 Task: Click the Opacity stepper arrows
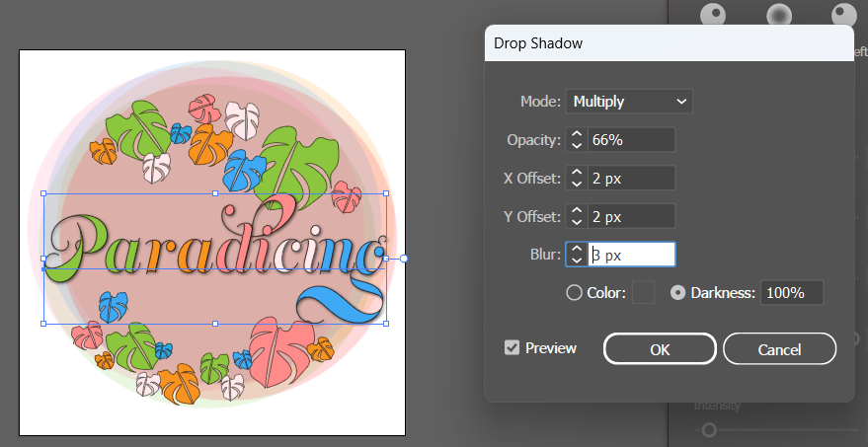pyautogui.click(x=577, y=139)
